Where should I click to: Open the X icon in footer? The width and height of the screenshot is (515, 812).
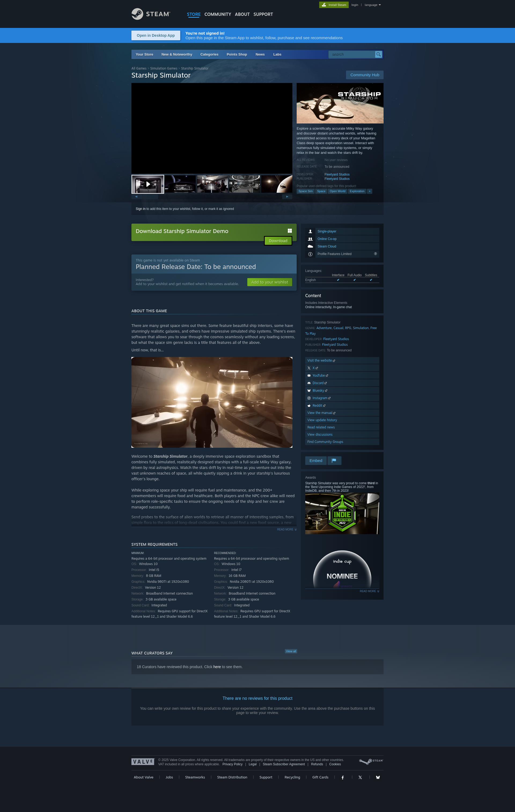click(360, 777)
